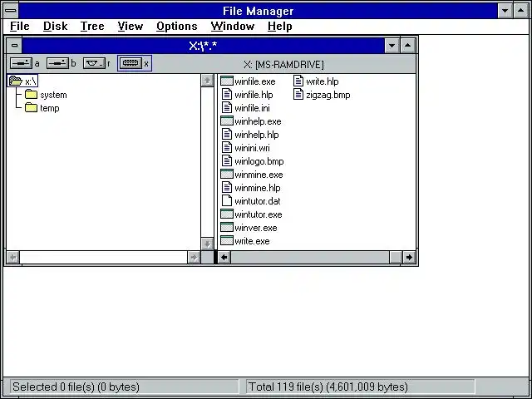The width and height of the screenshot is (532, 399).
Task: Click the winlogo.bmp file icon
Action: (x=227, y=160)
